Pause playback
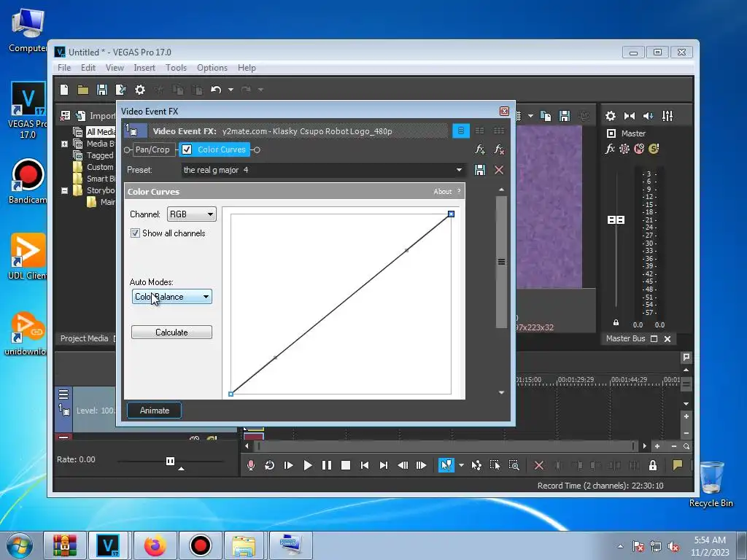This screenshot has height=560, width=747. [327, 465]
